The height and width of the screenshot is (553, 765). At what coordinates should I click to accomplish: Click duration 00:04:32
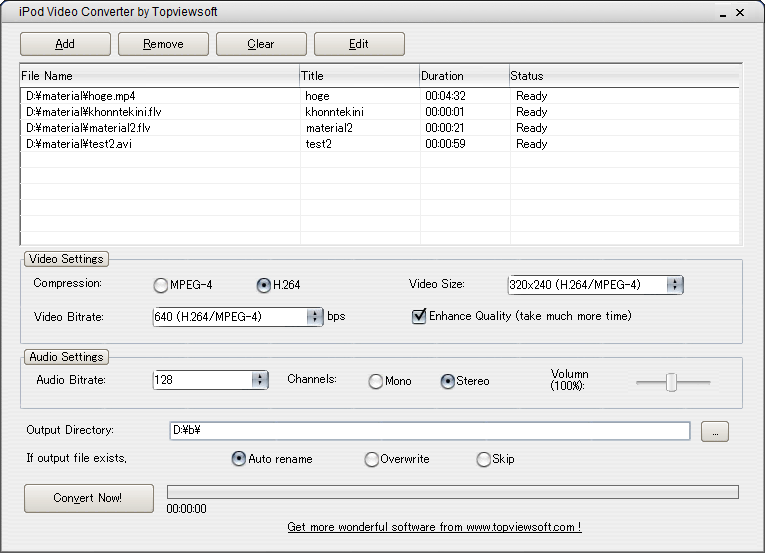point(445,96)
